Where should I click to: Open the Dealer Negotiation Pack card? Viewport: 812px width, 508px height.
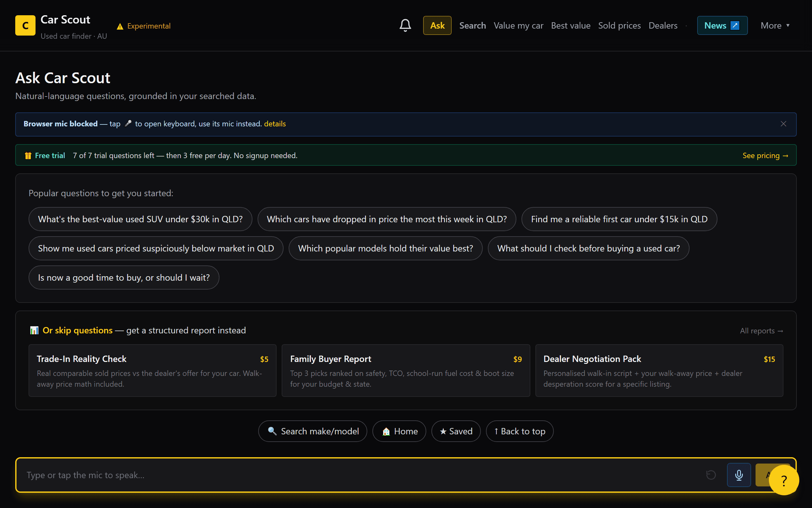[659, 371]
